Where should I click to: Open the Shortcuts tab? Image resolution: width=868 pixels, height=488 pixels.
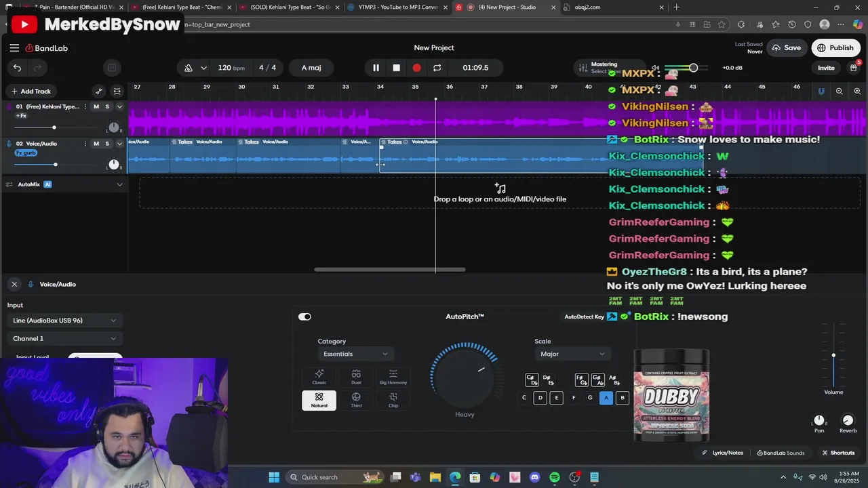click(x=838, y=453)
